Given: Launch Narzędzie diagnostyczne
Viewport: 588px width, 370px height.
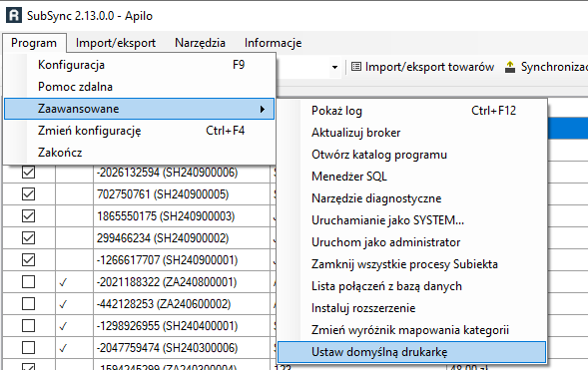Looking at the screenshot, I should tap(411, 198).
